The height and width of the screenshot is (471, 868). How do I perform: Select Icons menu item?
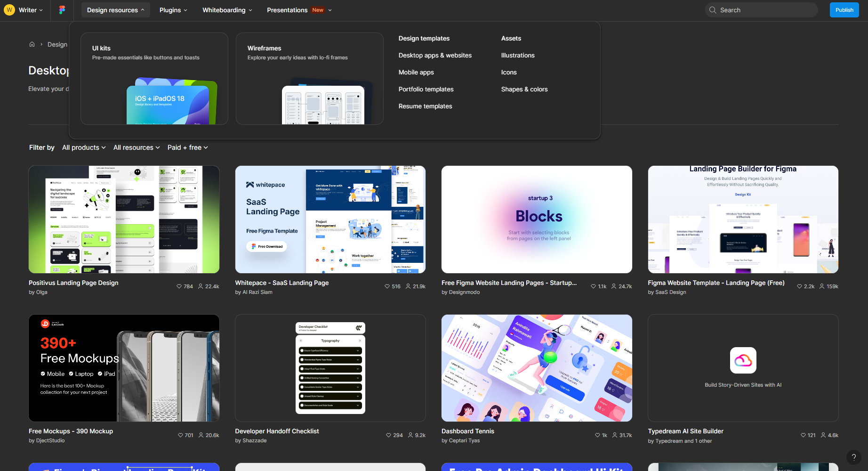[x=509, y=72]
